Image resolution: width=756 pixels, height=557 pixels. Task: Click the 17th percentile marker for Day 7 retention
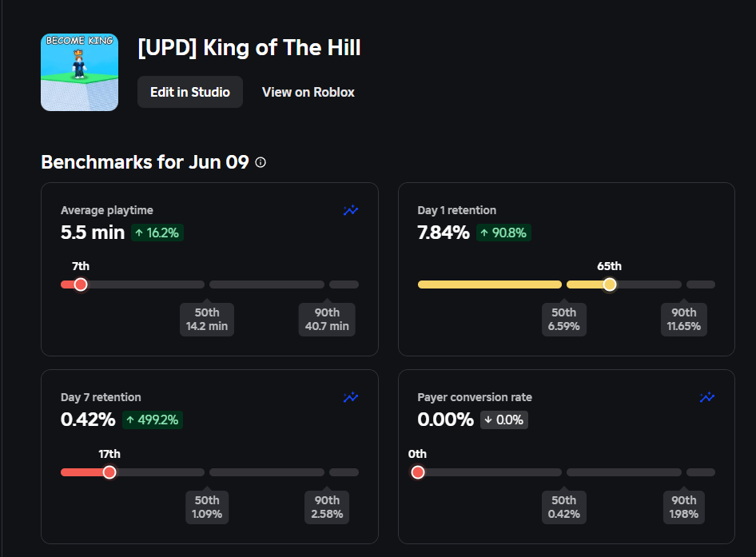tap(109, 472)
